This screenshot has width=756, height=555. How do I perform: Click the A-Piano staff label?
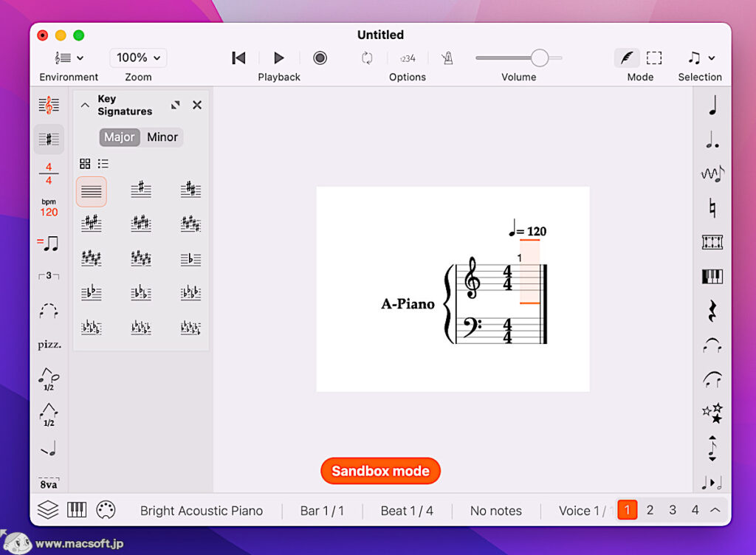[x=408, y=304]
